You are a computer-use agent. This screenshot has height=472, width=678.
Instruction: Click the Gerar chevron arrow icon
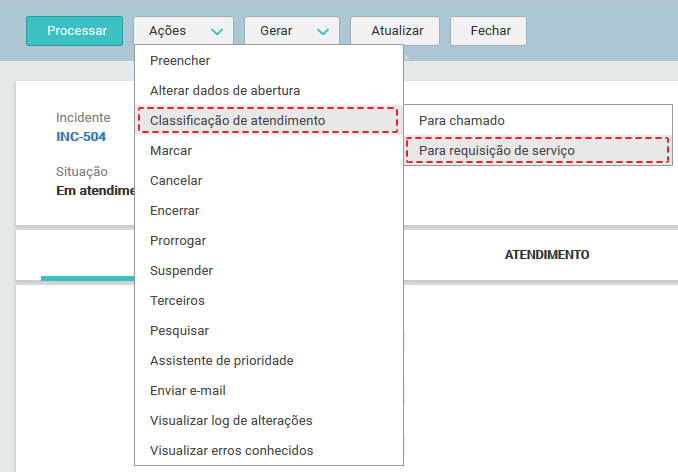point(323,32)
